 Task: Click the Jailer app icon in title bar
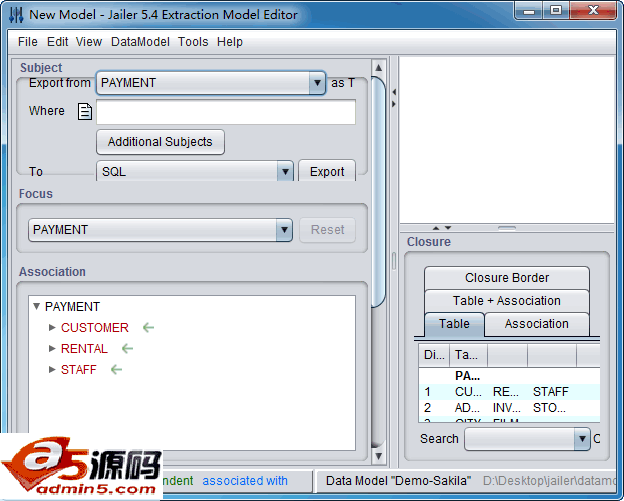pyautogui.click(x=16, y=15)
